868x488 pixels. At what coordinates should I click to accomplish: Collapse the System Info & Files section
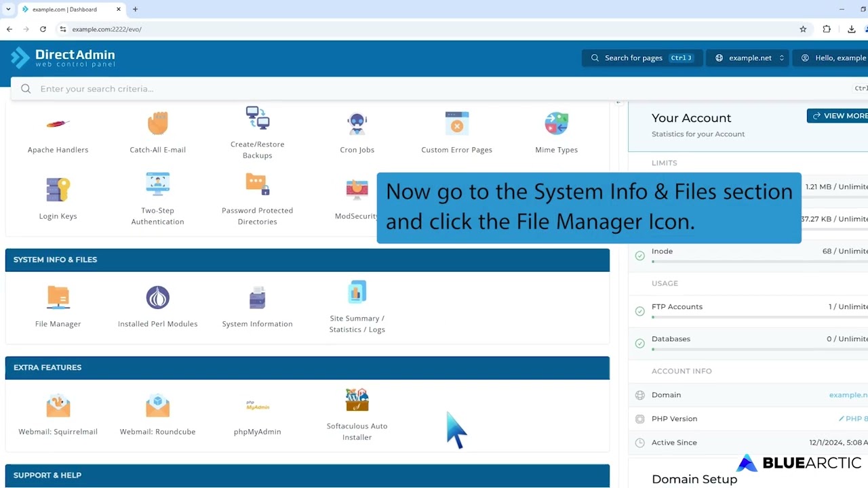point(307,260)
